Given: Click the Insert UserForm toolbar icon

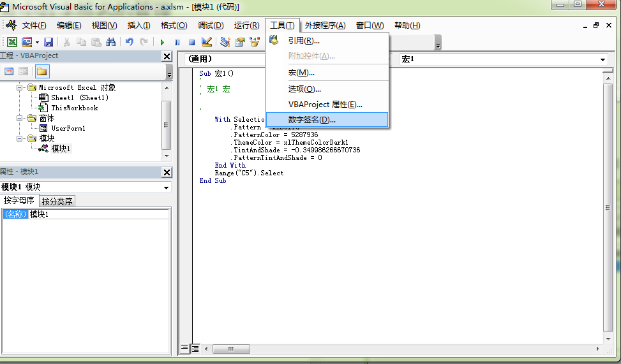Looking at the screenshot, I should [27, 41].
